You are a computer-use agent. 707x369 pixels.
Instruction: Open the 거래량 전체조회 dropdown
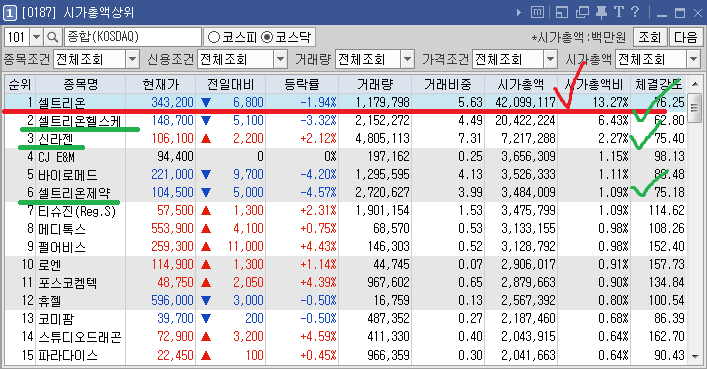(x=407, y=59)
